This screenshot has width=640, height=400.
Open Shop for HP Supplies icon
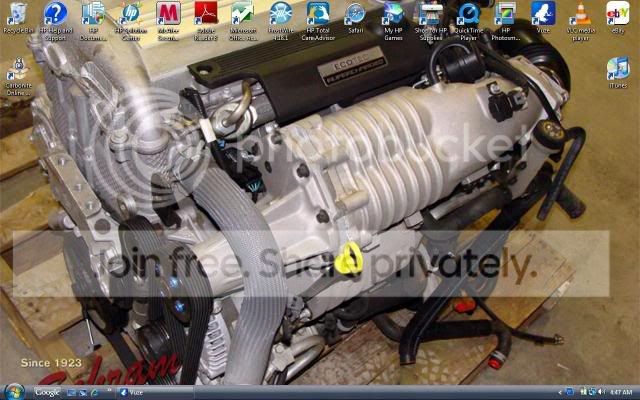[431, 21]
